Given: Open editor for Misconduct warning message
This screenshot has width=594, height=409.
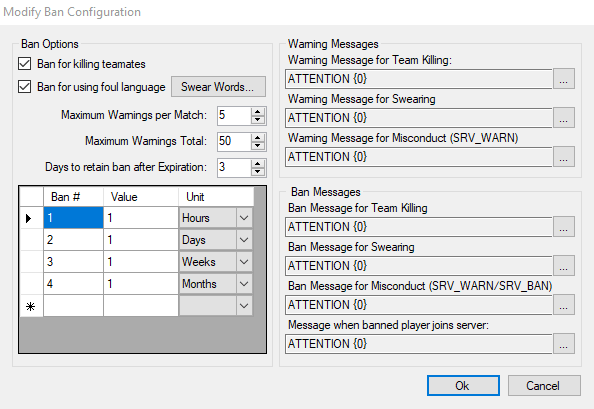Looking at the screenshot, I should [x=564, y=156].
